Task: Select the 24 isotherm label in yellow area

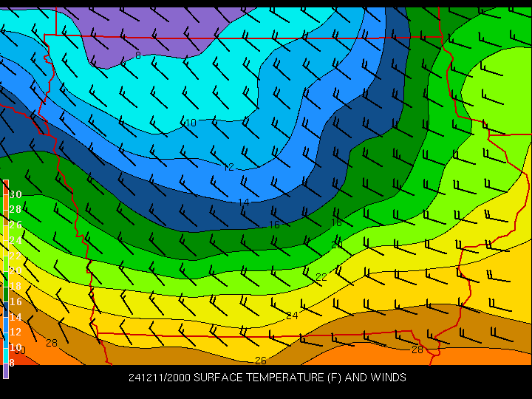Action: tap(292, 316)
